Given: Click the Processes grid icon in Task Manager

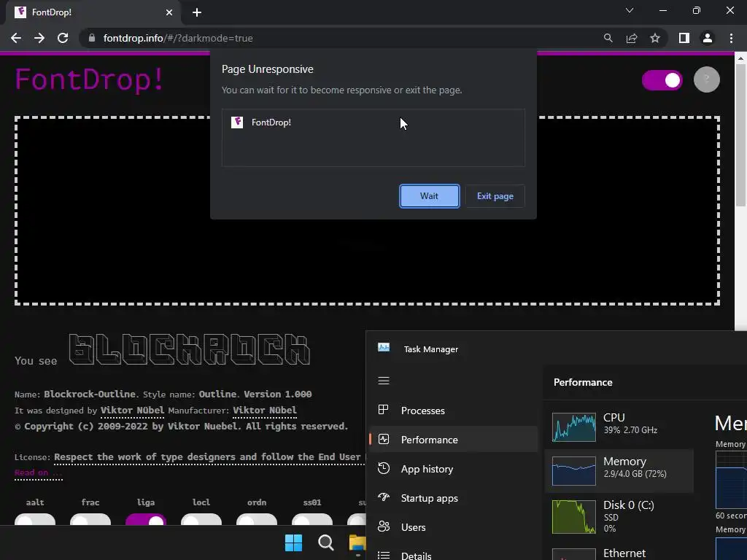Looking at the screenshot, I should [x=384, y=410].
